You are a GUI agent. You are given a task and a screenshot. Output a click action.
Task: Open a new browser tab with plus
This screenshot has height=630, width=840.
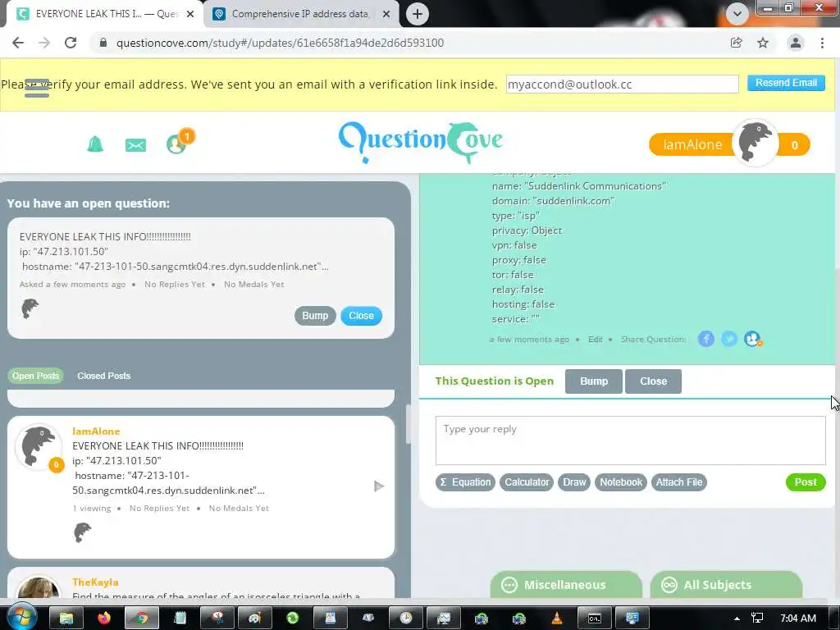[418, 14]
